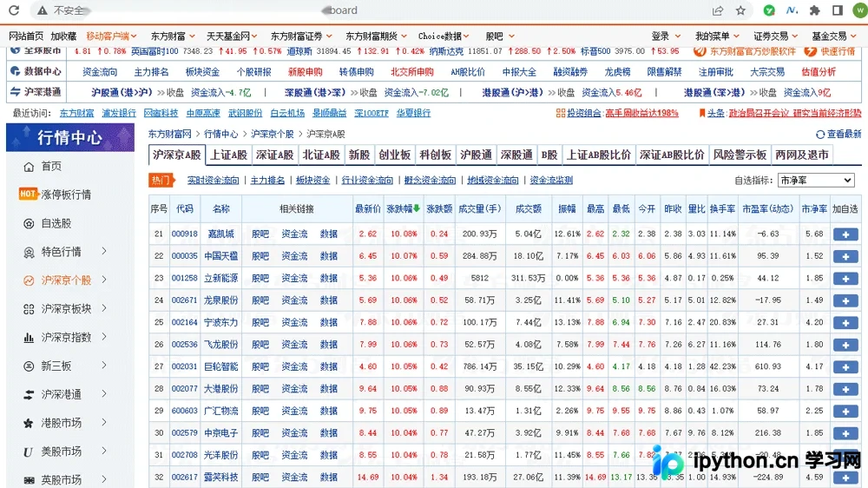The height and width of the screenshot is (488, 868).
Task: Click the 数据中心 section icon
Action: point(15,71)
